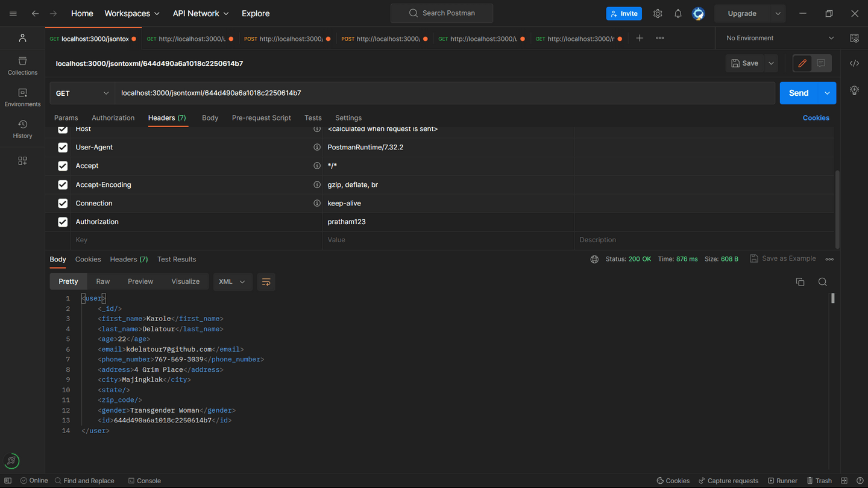Open the lightbulb info icon
The image size is (868, 488).
[854, 90]
